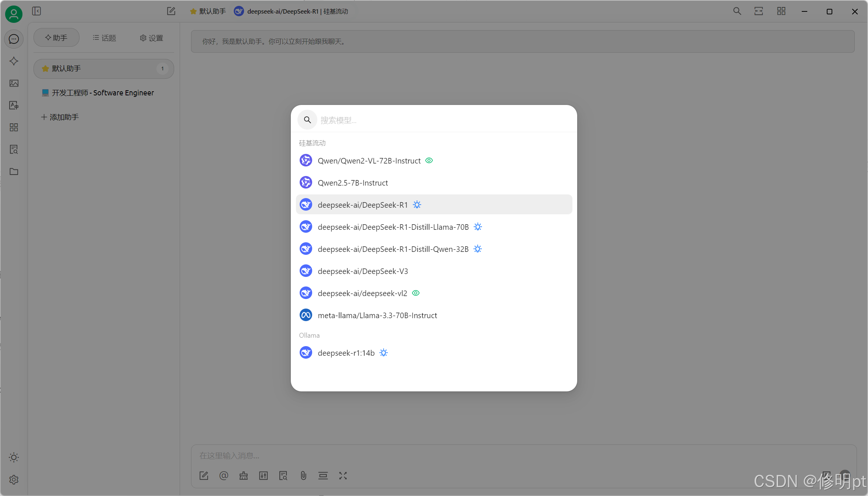Open the image generation sidebar icon
The image size is (868, 496).
(x=14, y=83)
